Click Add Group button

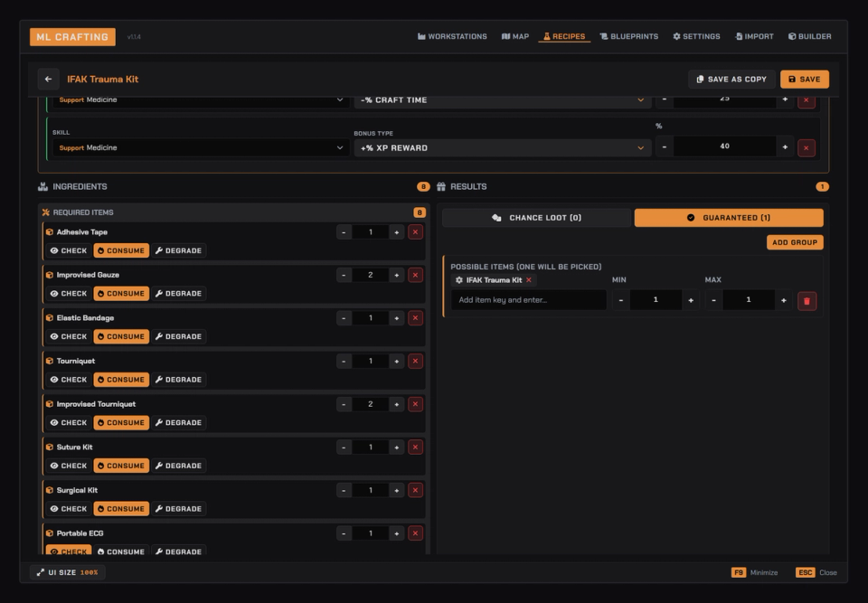pos(795,242)
